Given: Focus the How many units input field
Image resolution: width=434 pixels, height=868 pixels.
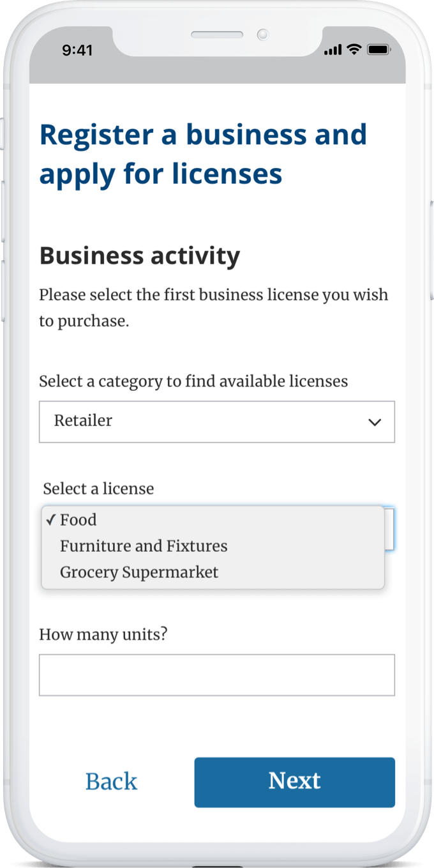Looking at the screenshot, I should click(217, 674).
